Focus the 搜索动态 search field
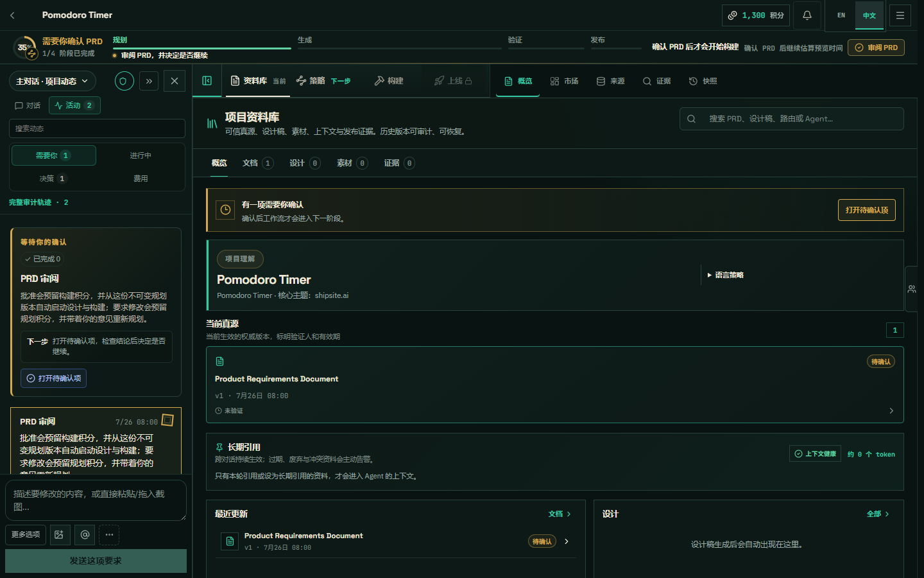The width and height of the screenshot is (924, 578). click(x=97, y=128)
